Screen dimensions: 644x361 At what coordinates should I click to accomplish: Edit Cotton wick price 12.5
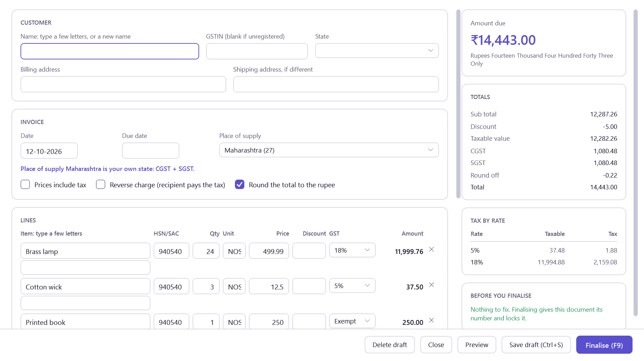tap(269, 286)
